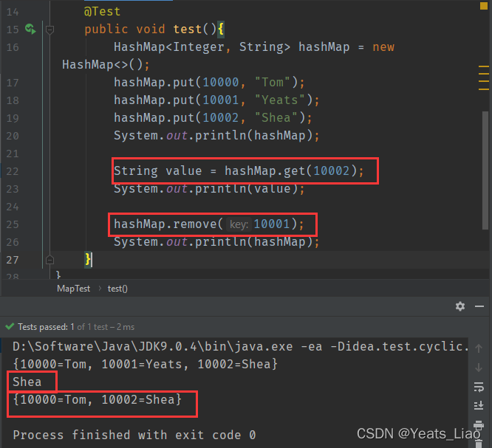Collapse the test method fold marker on line 15
The height and width of the screenshot is (448, 492).
[x=49, y=30]
